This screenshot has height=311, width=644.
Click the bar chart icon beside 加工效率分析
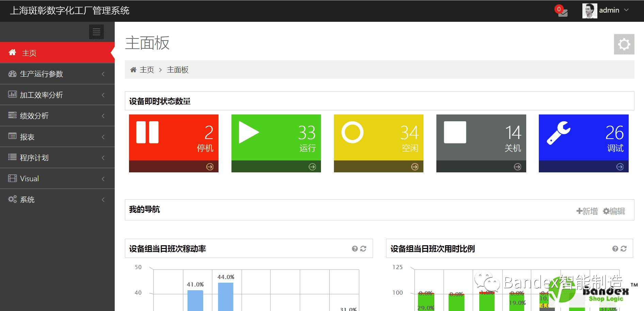point(13,94)
